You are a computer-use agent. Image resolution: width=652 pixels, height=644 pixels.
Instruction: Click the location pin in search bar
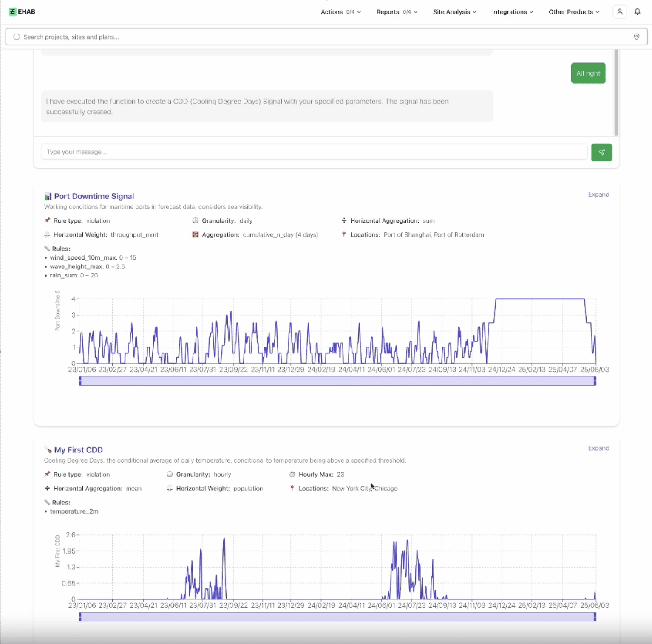[x=636, y=37]
